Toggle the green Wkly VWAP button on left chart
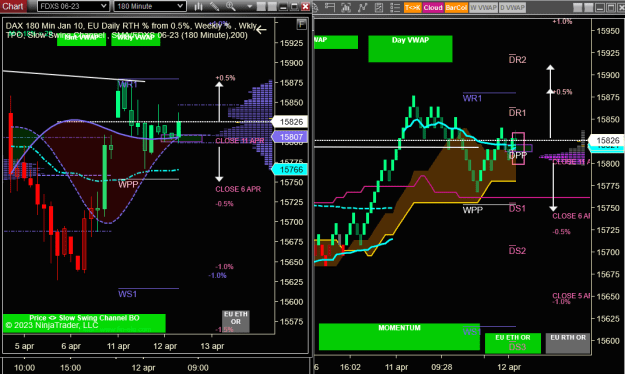This screenshot has height=374, width=625. tap(136, 39)
